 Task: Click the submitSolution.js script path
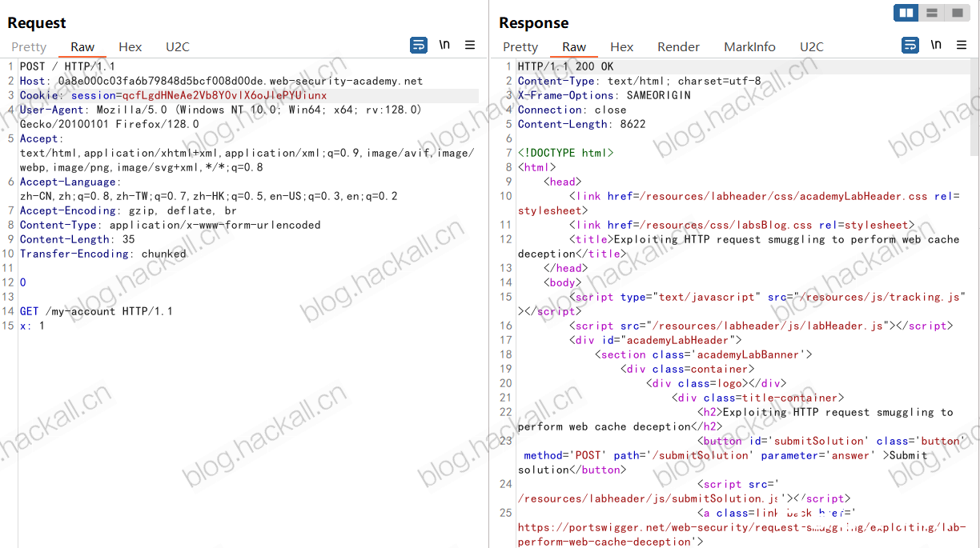click(x=649, y=498)
